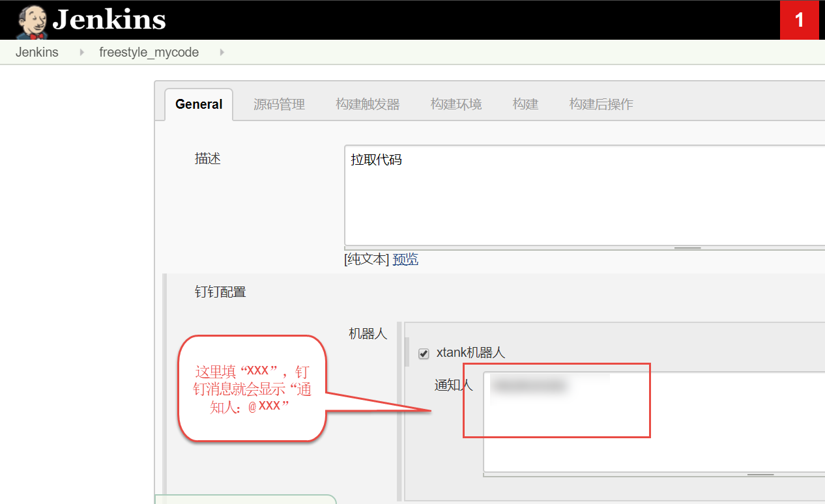Click the Jenkins butler logo icon
The width and height of the screenshot is (825, 504).
coord(31,21)
